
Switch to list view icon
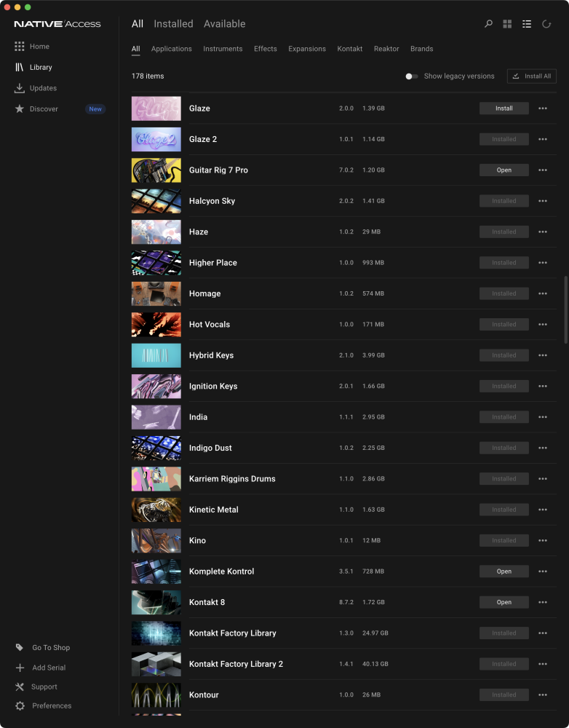pos(527,24)
